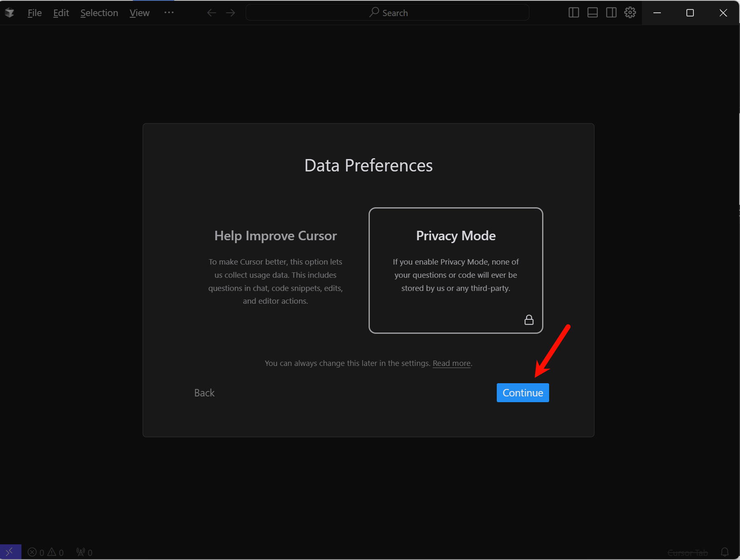Open settings via the gear icon
This screenshot has width=740, height=560.
630,13
